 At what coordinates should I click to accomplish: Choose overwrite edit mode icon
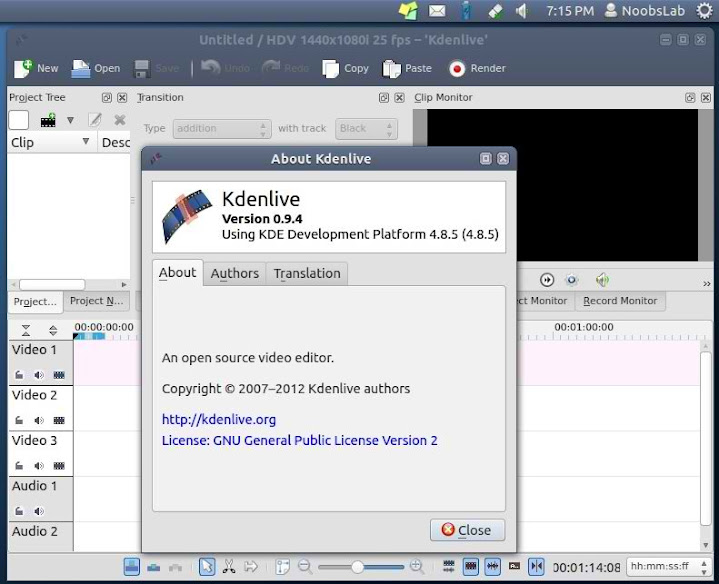click(154, 568)
